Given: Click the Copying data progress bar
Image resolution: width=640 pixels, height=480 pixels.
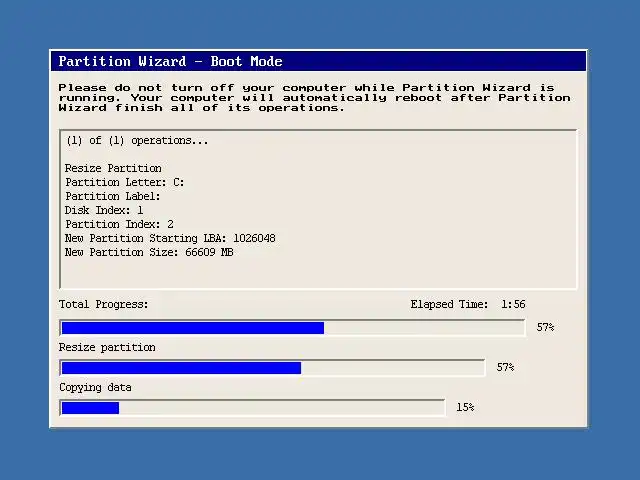Looking at the screenshot, I should [252, 408].
